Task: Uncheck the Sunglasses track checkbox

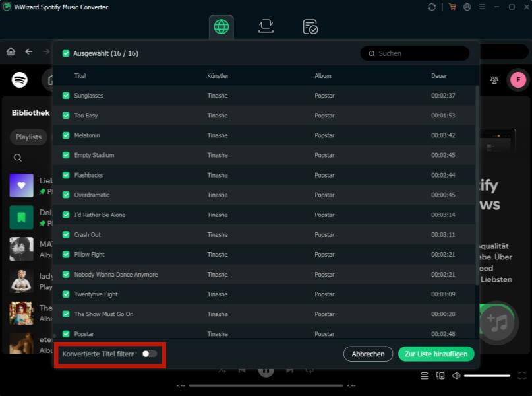Action: point(66,96)
